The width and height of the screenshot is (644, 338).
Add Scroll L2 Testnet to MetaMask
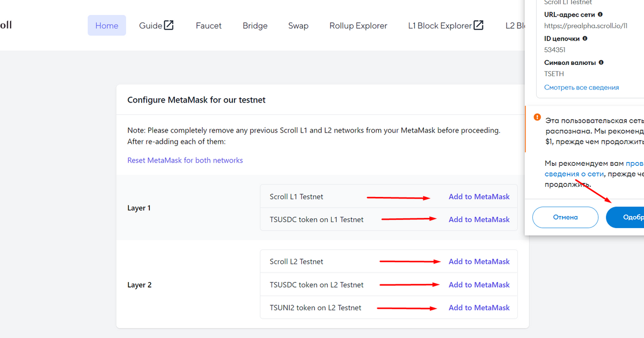479,261
